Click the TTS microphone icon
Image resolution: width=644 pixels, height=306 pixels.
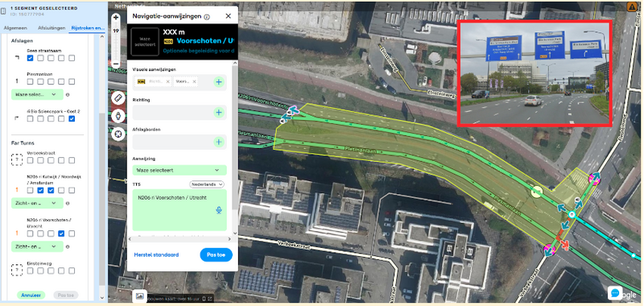click(x=219, y=210)
